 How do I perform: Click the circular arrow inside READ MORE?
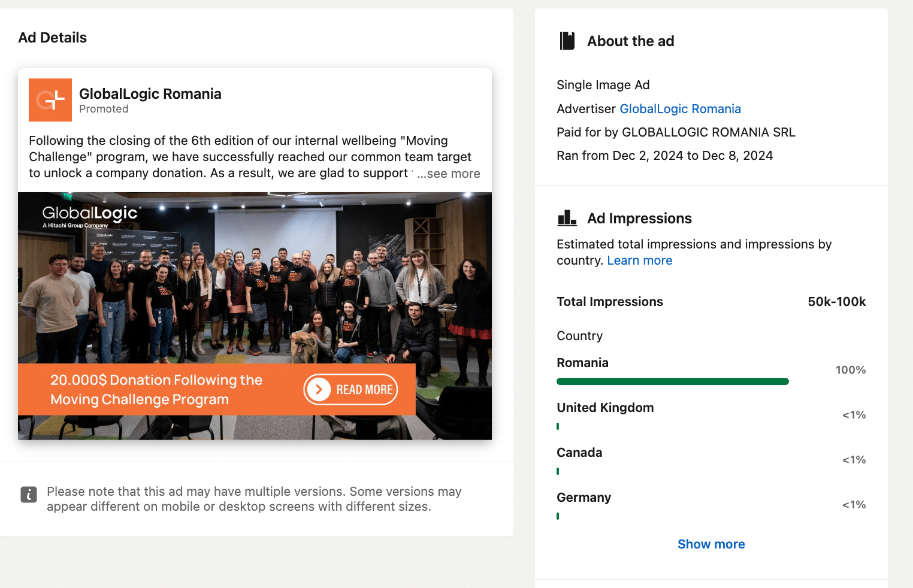pyautogui.click(x=318, y=389)
